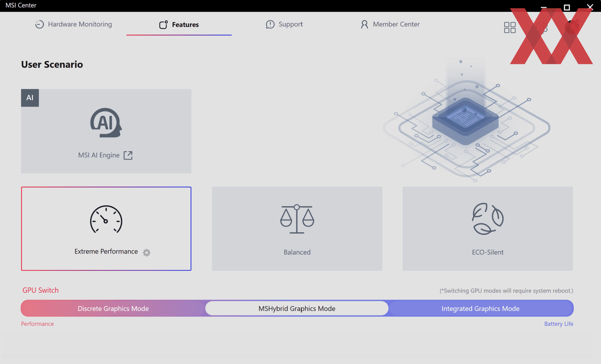
Task: Switch to Discrete Graphics Mode
Action: (x=113, y=309)
